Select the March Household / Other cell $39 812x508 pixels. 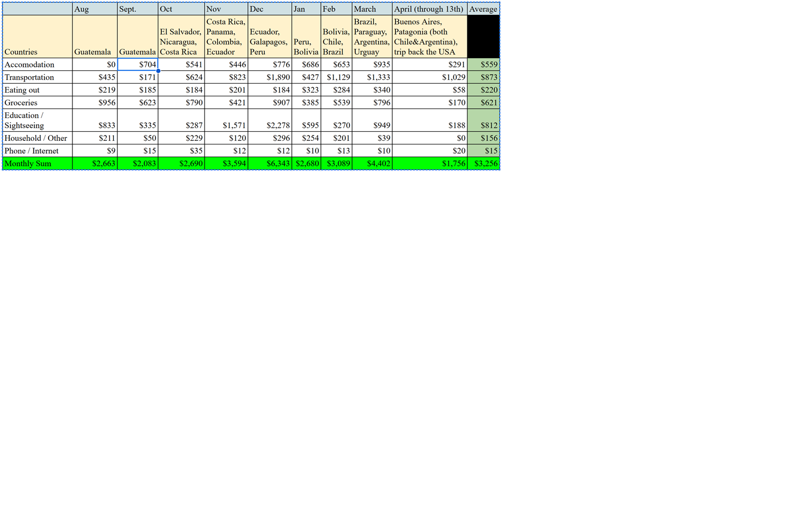(372, 138)
